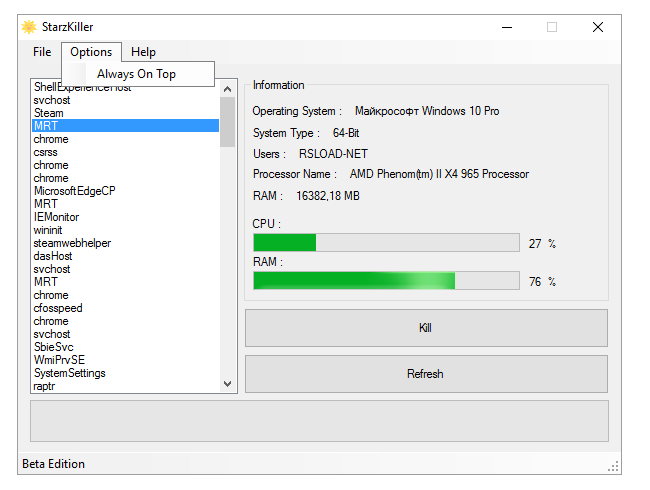650x490 pixels.
Task: Select the SystemSettings process
Action: [125, 373]
